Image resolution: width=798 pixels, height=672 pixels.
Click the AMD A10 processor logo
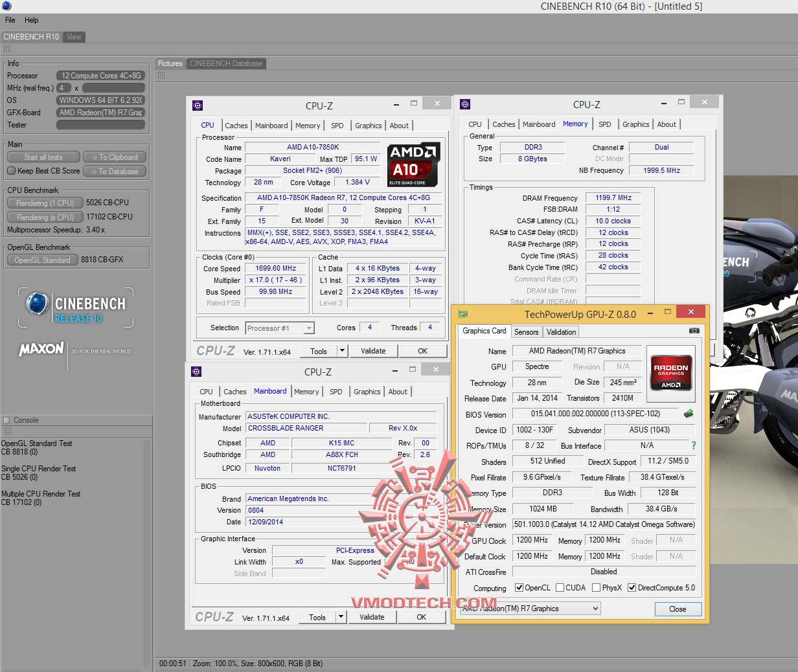pyautogui.click(x=414, y=164)
